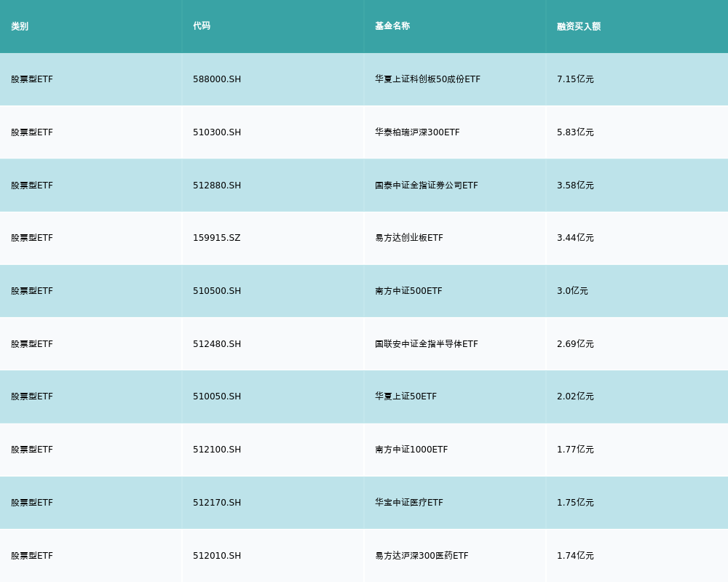Click 股票型ETF in the 512480.SH row
This screenshot has height=582, width=728.
[32, 344]
